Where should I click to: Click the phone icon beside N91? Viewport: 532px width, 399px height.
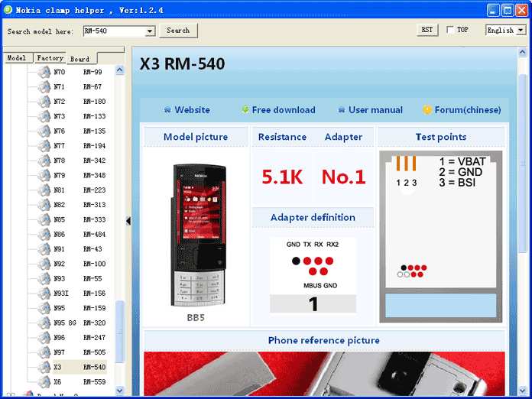[44, 249]
